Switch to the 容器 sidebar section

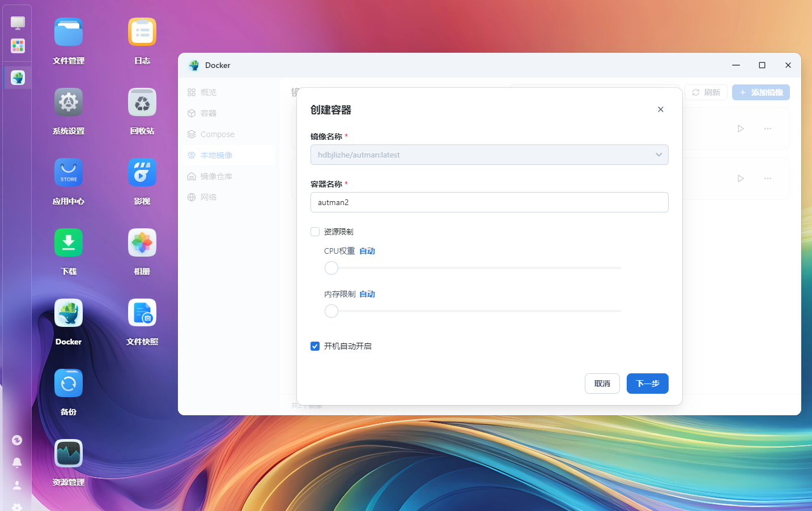tap(208, 113)
